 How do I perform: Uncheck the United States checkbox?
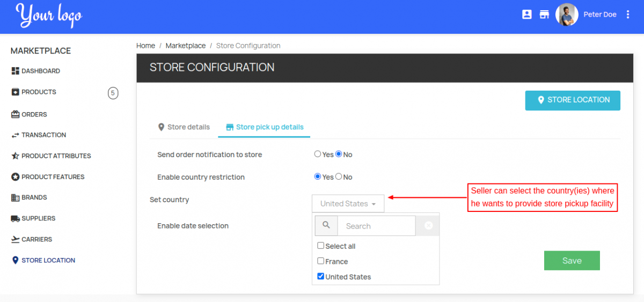coord(320,277)
